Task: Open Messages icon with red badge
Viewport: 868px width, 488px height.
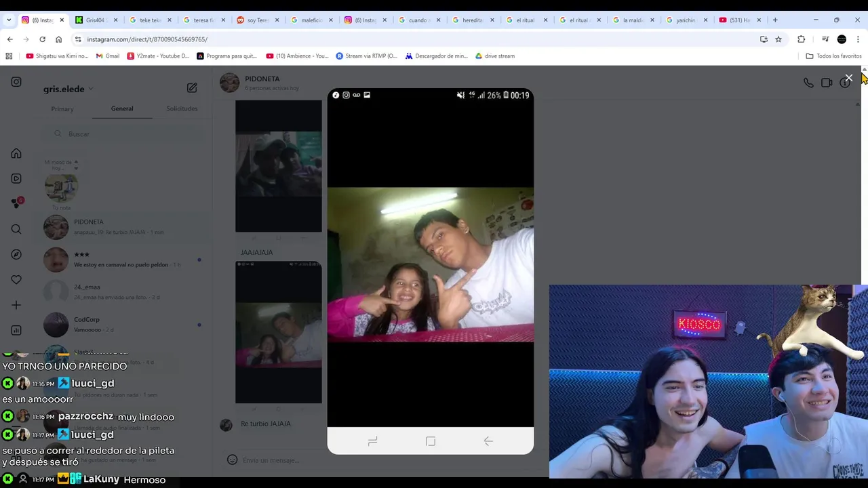Action: click(17, 203)
